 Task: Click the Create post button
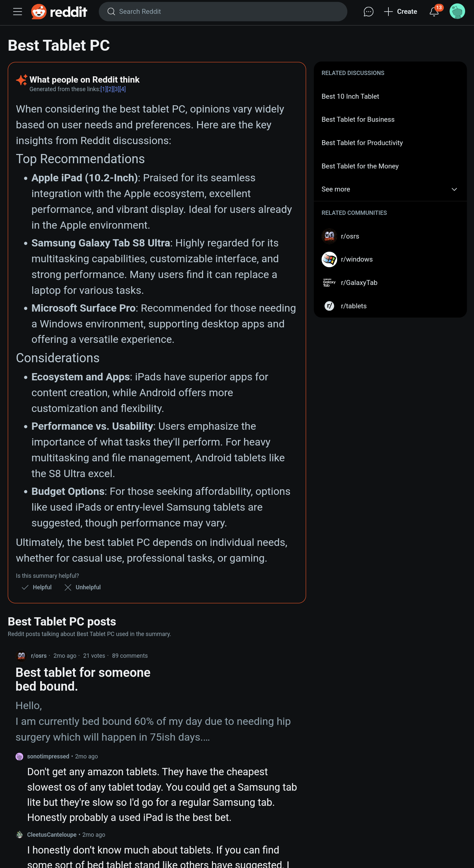[x=401, y=12]
